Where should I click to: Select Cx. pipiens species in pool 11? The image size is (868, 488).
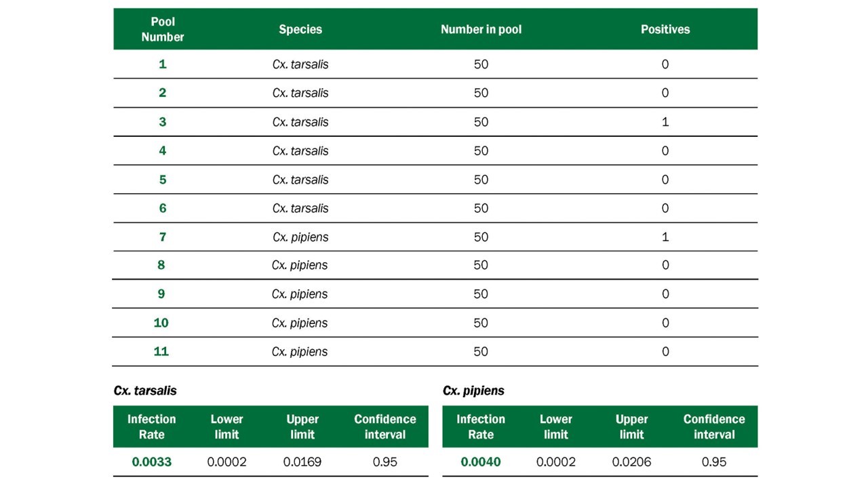click(x=300, y=351)
